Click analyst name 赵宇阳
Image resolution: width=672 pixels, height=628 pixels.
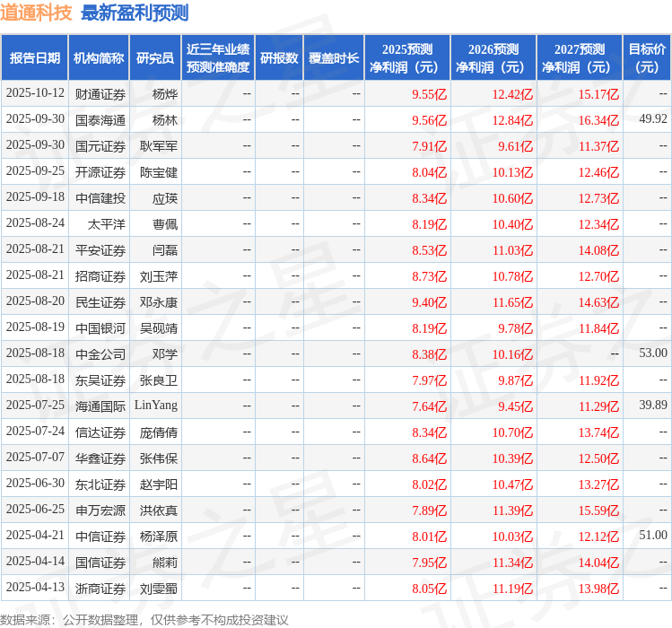coord(159,484)
